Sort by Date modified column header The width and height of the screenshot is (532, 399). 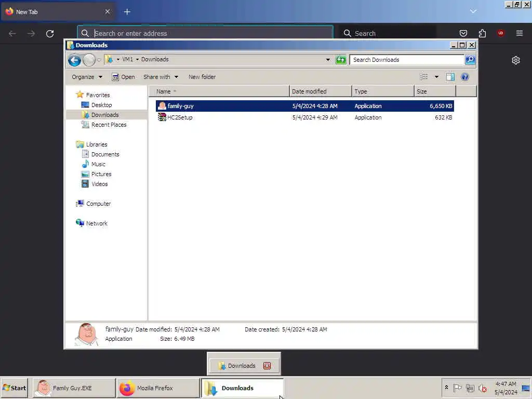[x=321, y=91]
